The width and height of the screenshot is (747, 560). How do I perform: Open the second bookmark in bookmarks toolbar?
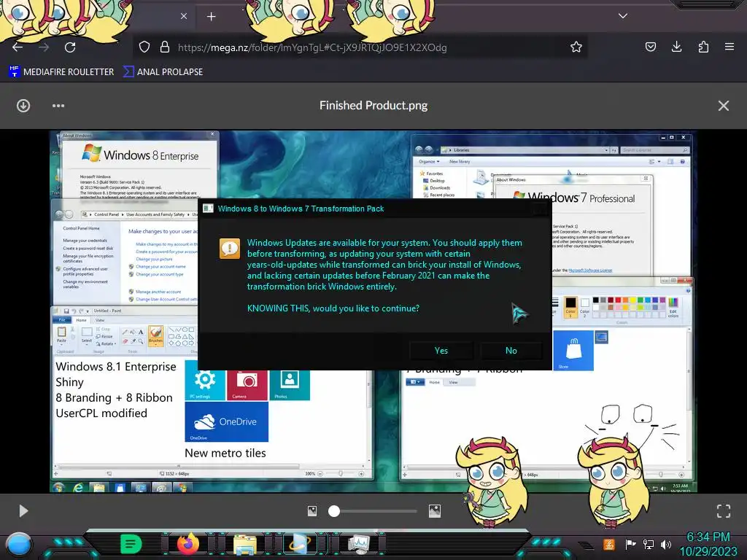[163, 72]
